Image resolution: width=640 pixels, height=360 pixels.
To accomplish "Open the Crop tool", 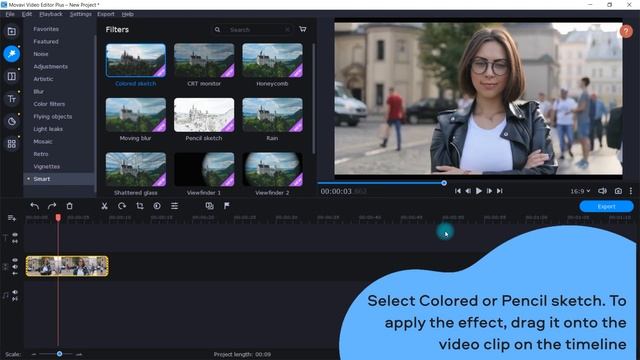I will click(140, 206).
